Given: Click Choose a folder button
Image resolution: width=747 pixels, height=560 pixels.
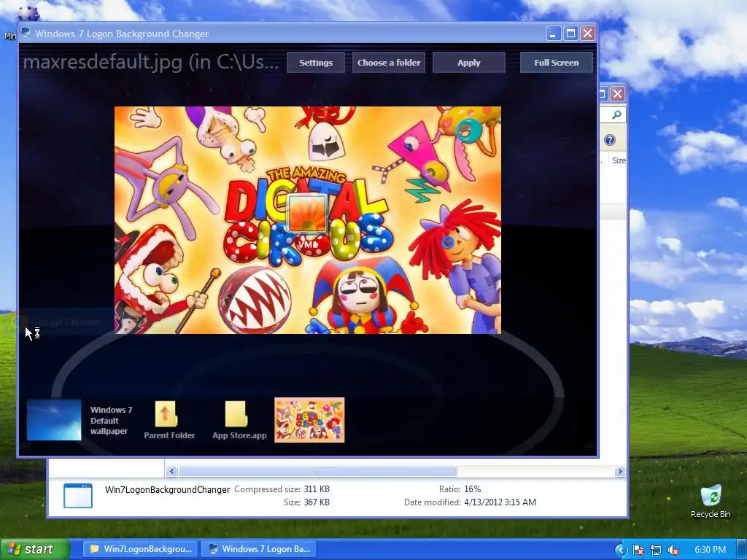Looking at the screenshot, I should [389, 63].
